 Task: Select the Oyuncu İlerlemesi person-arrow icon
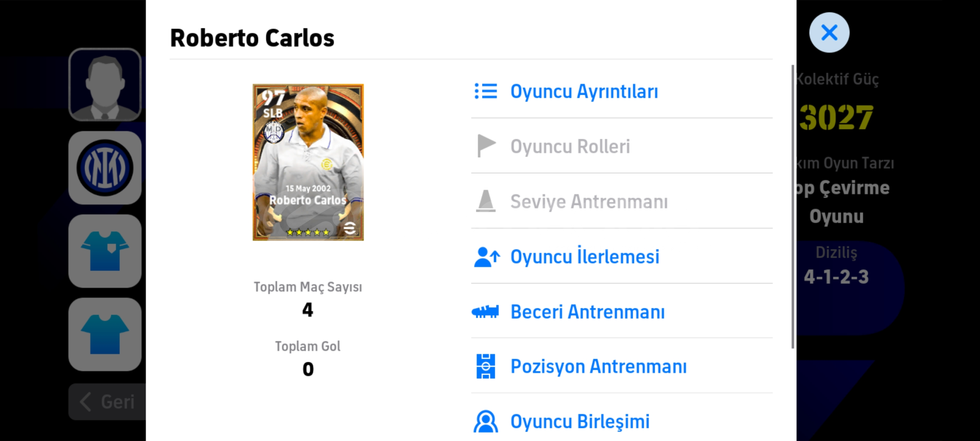(487, 257)
